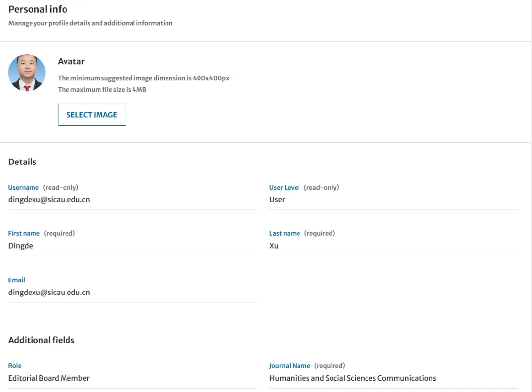The width and height of the screenshot is (532, 392).
Task: Click the Personal info heading
Action: [x=38, y=9]
